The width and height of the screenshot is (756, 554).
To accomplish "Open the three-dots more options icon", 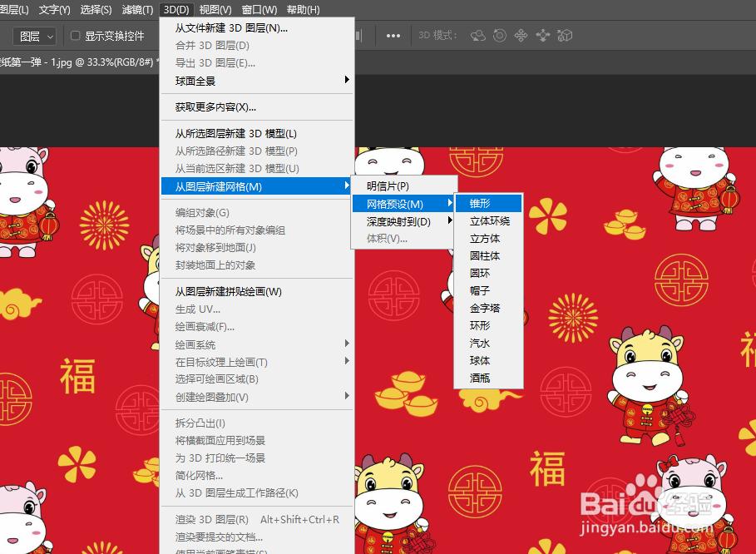I will click(393, 36).
